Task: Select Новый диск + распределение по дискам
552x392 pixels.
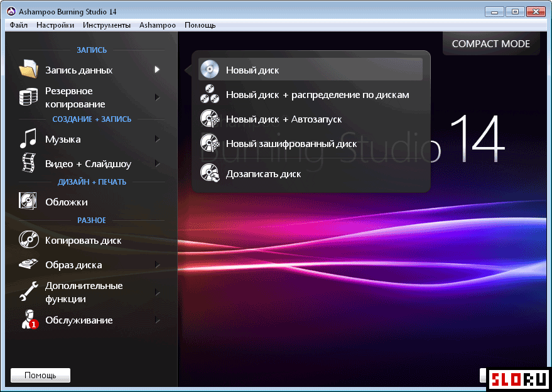Action: coord(310,94)
